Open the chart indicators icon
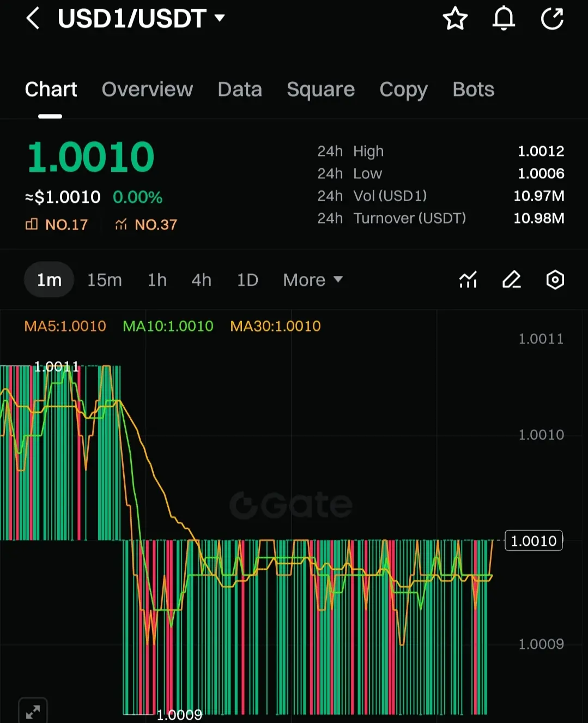 [x=468, y=280]
